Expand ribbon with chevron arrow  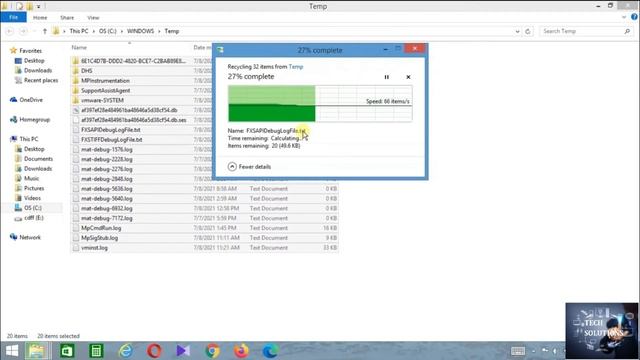(624, 17)
